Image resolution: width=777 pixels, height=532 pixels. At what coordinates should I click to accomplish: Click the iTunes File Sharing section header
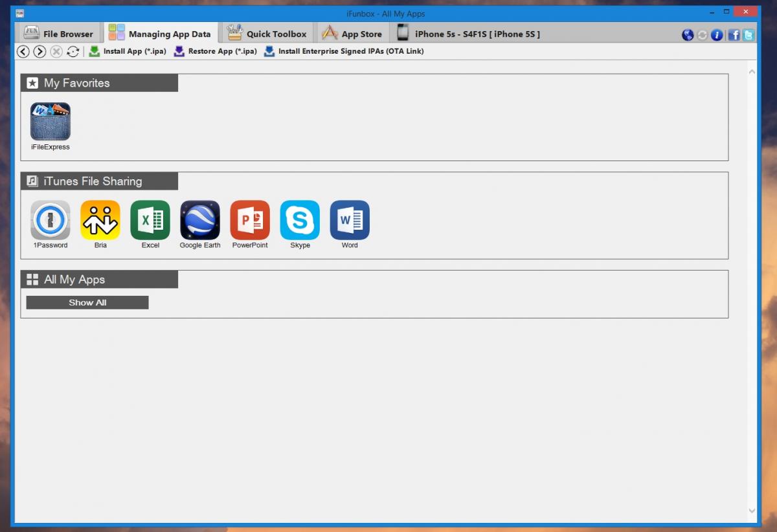[100, 181]
